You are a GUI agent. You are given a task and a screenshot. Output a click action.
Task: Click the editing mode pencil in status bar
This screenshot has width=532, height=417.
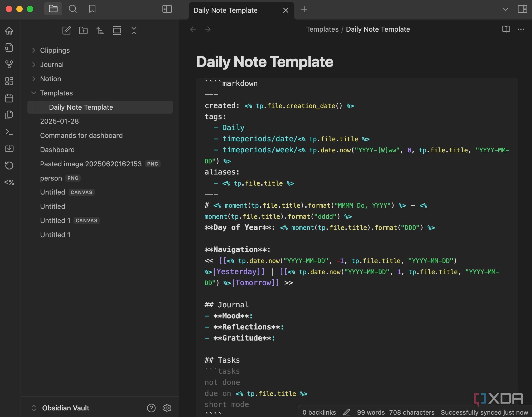tap(347, 412)
